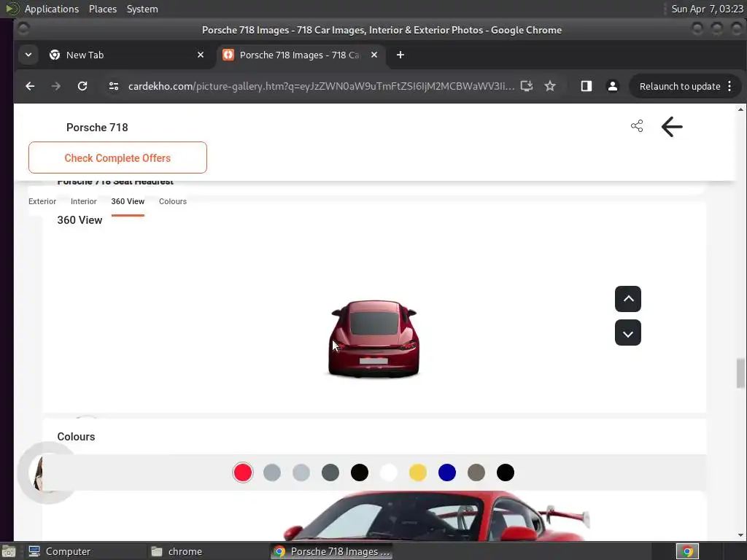Open the Exterior gallery tab

[x=42, y=201]
